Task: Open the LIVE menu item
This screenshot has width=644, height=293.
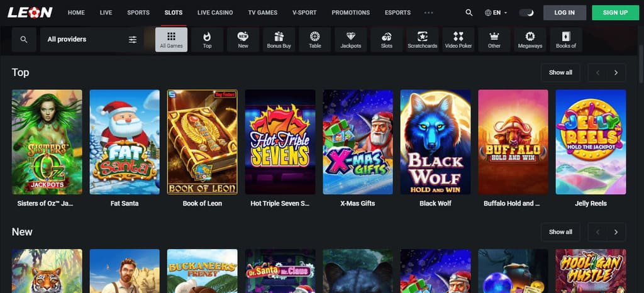Action: tap(106, 13)
